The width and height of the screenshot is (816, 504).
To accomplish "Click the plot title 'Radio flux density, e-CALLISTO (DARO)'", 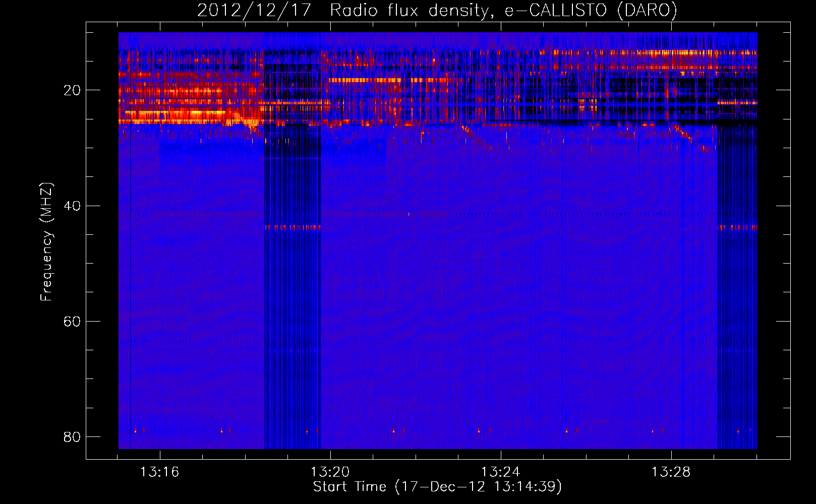I will point(503,11).
